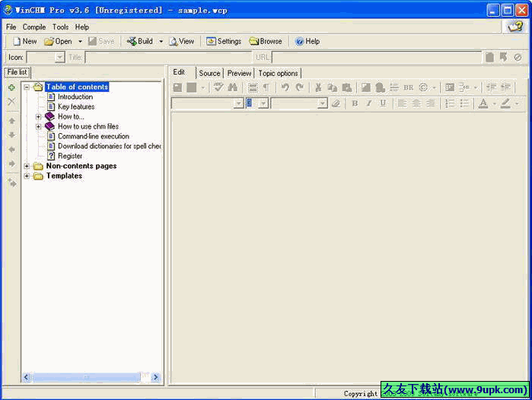Toggle Underline formatting

383,103
